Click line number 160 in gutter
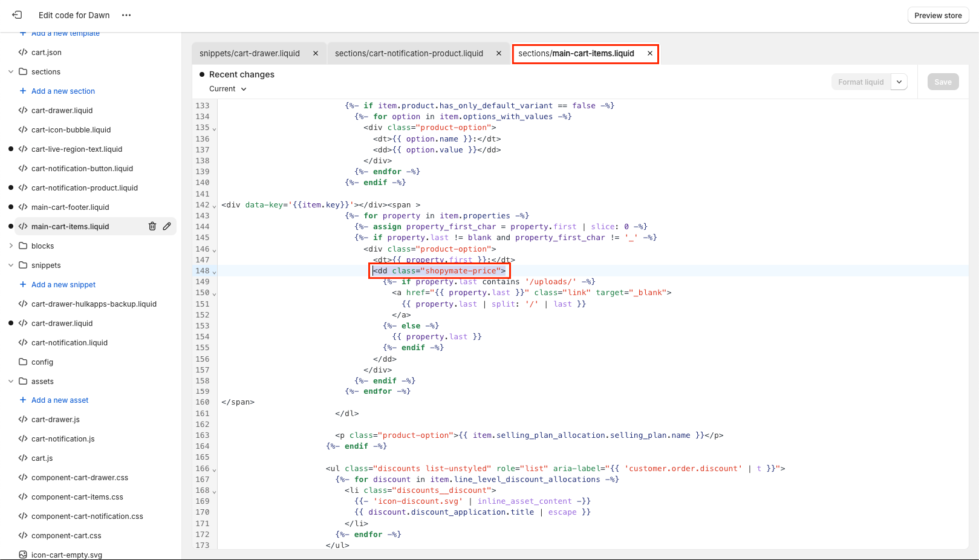Viewport: 979px width, 560px height. 203,402
